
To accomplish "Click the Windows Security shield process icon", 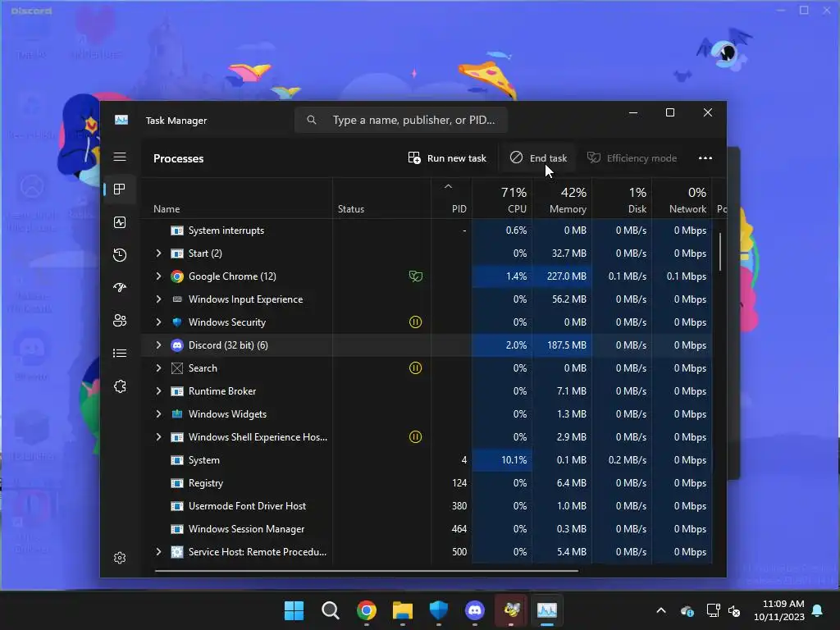I will click(177, 322).
